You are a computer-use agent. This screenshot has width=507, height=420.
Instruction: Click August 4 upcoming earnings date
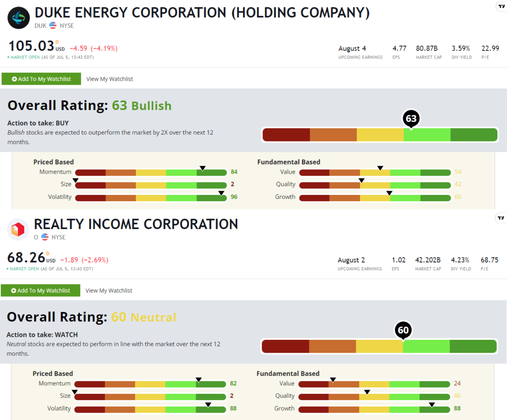tap(352, 48)
